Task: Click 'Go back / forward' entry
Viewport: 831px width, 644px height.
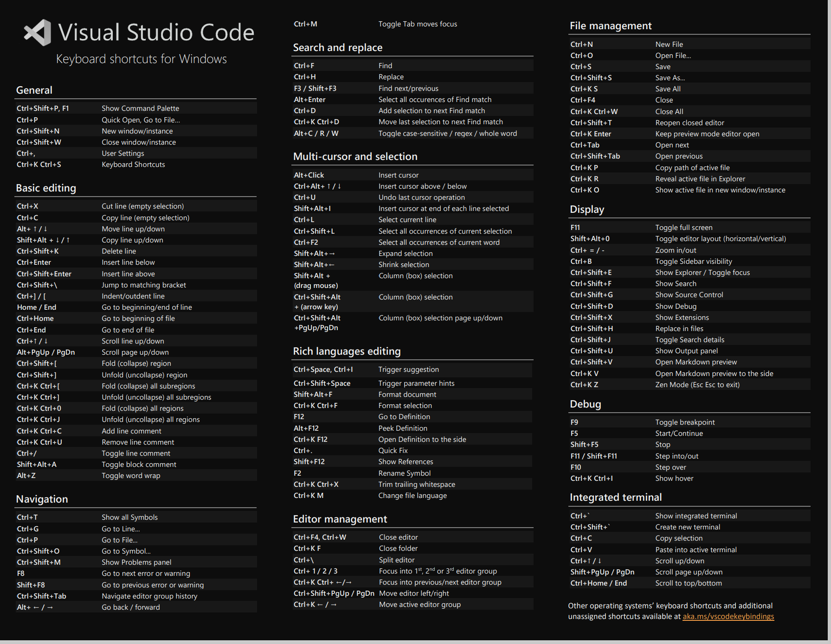Action: [x=131, y=607]
